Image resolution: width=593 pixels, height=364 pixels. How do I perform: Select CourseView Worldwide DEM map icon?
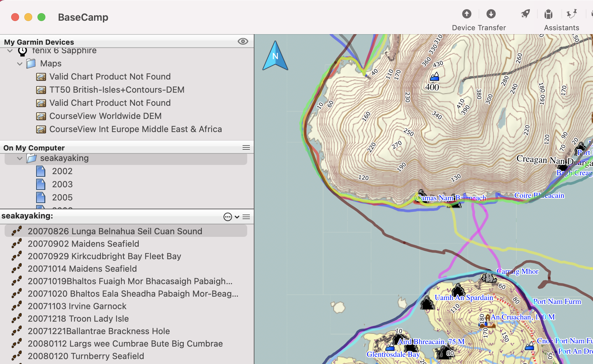click(x=41, y=116)
